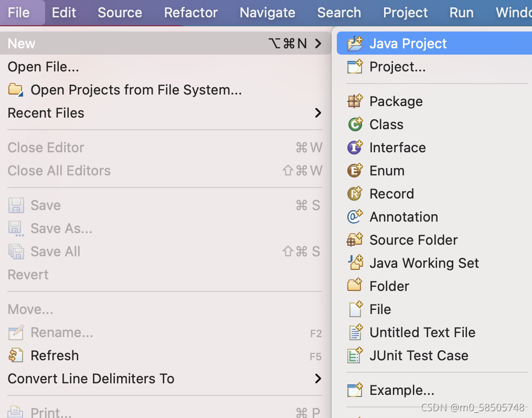Click the JUnit Test Case icon
The width and height of the screenshot is (532, 418).
click(355, 356)
